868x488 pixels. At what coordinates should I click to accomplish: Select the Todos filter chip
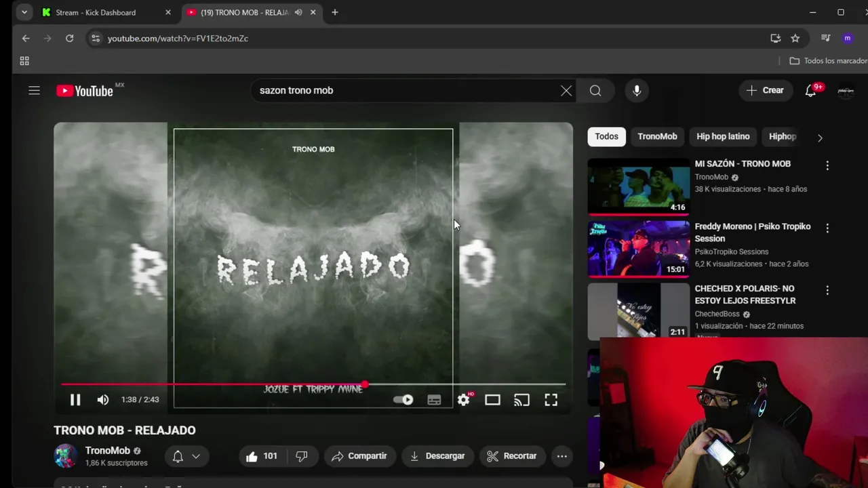click(606, 136)
